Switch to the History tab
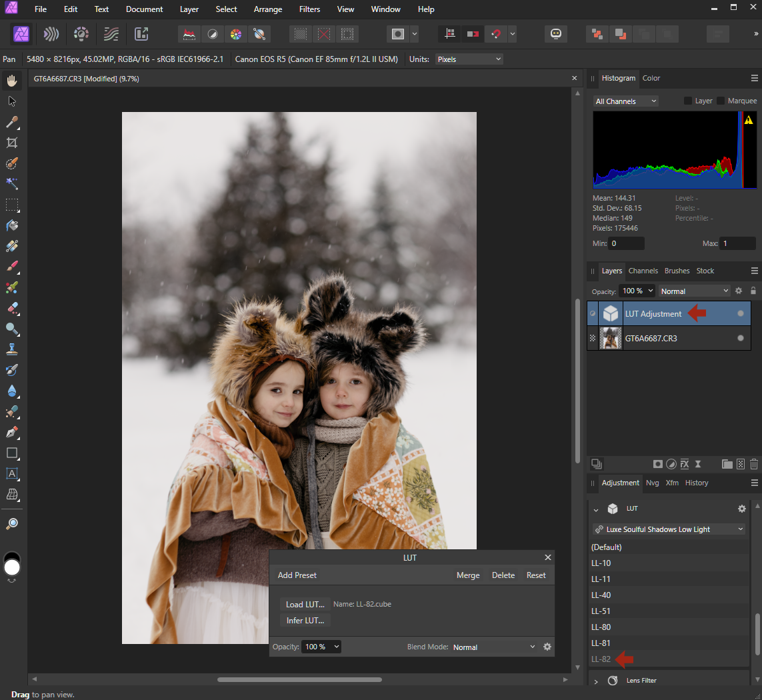The height and width of the screenshot is (700, 762). 696,483
